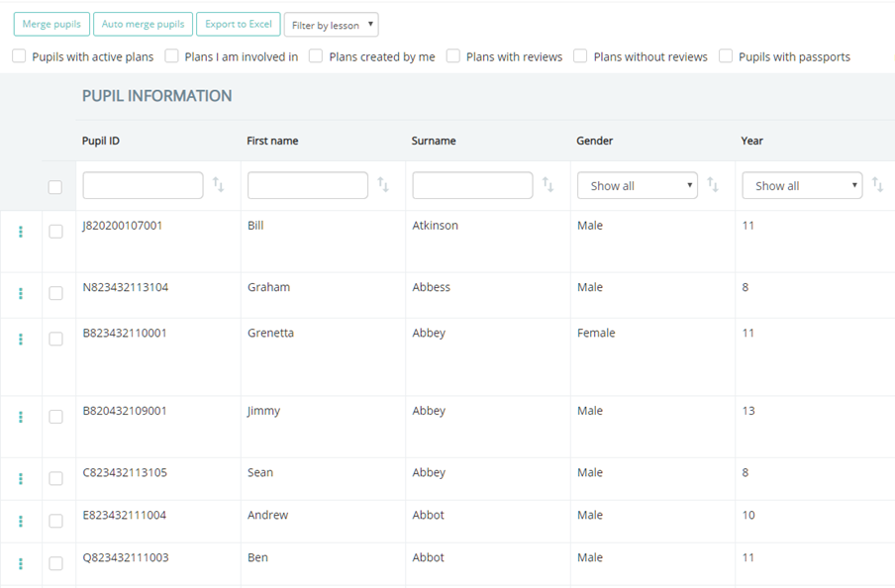Export pupil list to Excel
The image size is (895, 588).
(x=239, y=24)
